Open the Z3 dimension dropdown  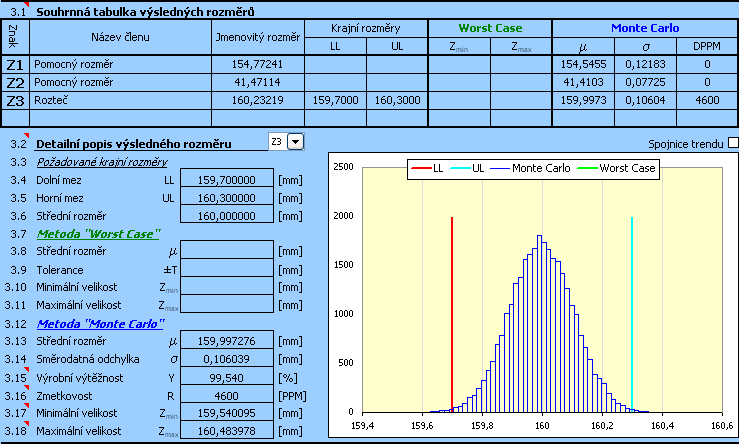point(294,142)
